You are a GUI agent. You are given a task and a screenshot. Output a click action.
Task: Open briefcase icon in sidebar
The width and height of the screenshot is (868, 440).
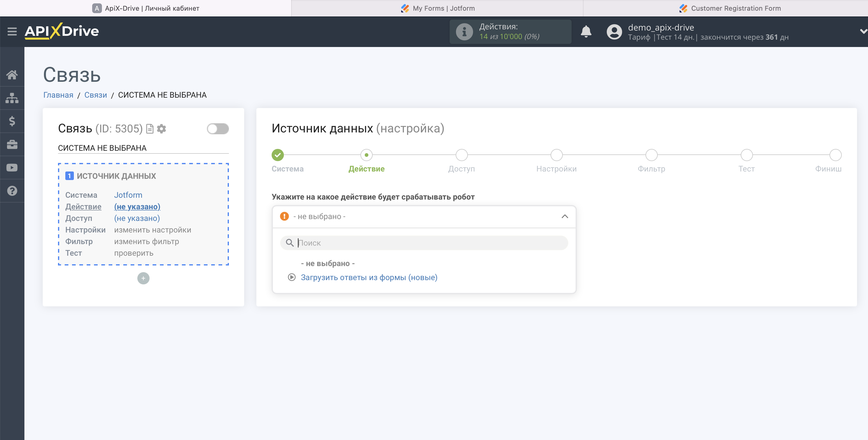tap(12, 145)
